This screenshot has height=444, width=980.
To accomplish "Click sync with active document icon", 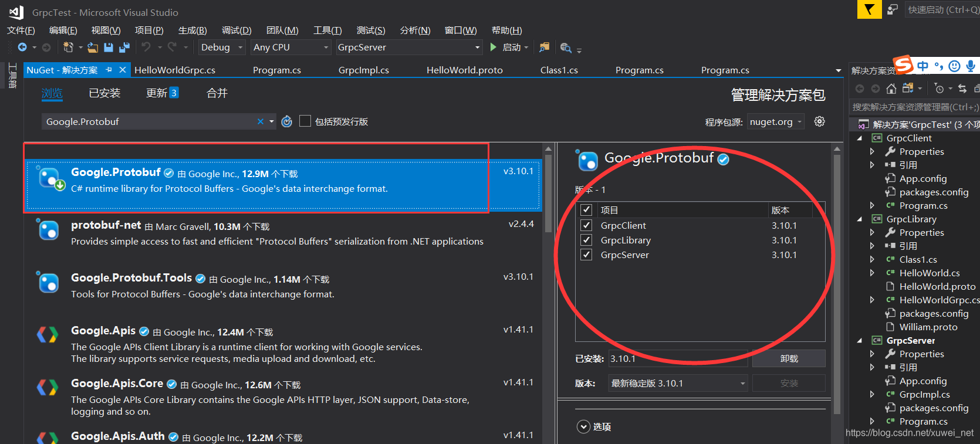I will click(x=962, y=89).
